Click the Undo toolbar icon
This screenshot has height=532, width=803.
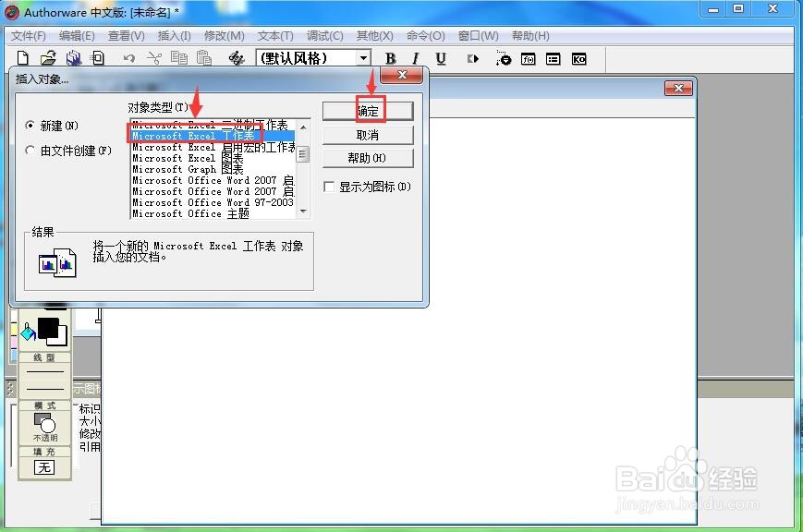(129, 59)
